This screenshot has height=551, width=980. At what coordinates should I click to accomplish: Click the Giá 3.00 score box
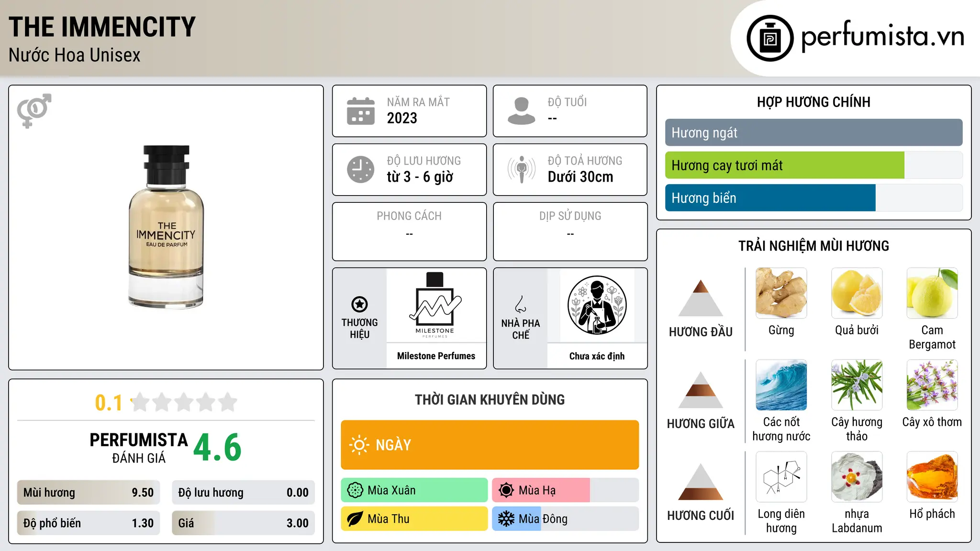point(243,523)
